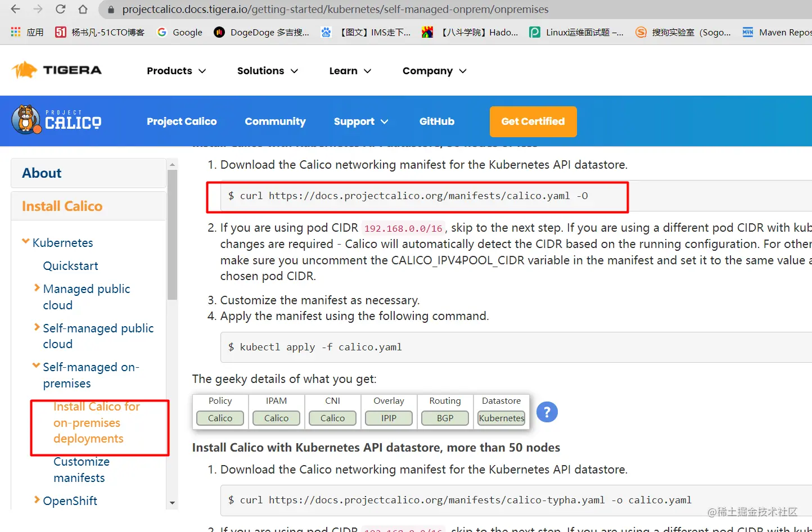Open the Quickstart sidebar link
This screenshot has width=812, height=532.
point(70,266)
